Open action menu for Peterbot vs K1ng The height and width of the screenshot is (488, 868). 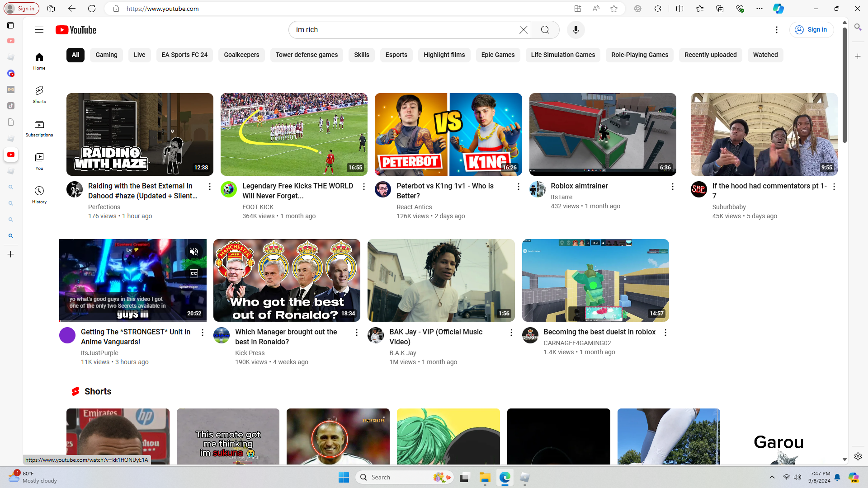coord(518,187)
